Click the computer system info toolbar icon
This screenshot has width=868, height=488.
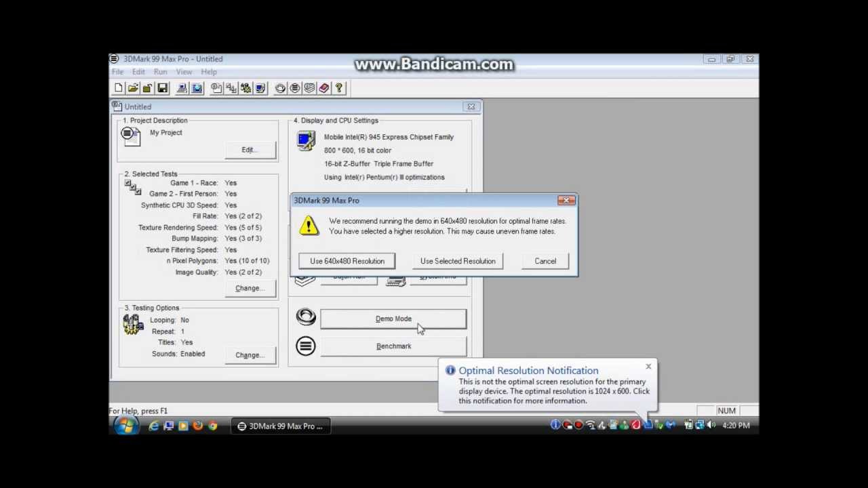(182, 88)
